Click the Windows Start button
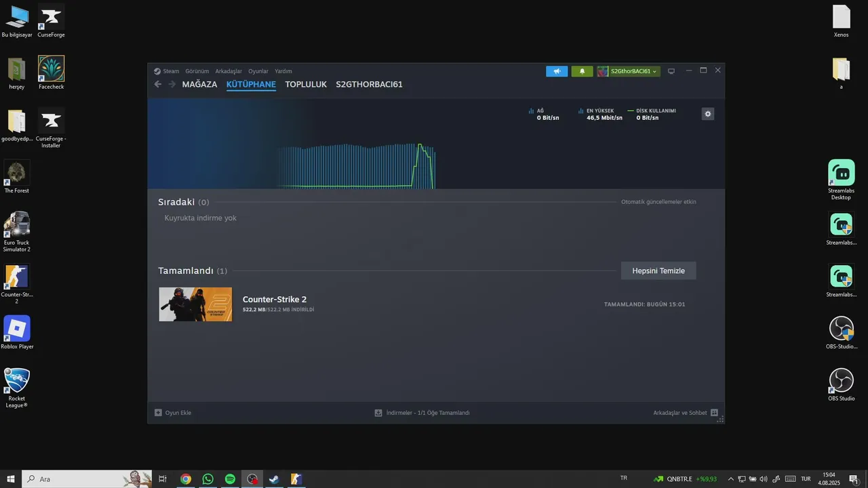 (x=11, y=479)
